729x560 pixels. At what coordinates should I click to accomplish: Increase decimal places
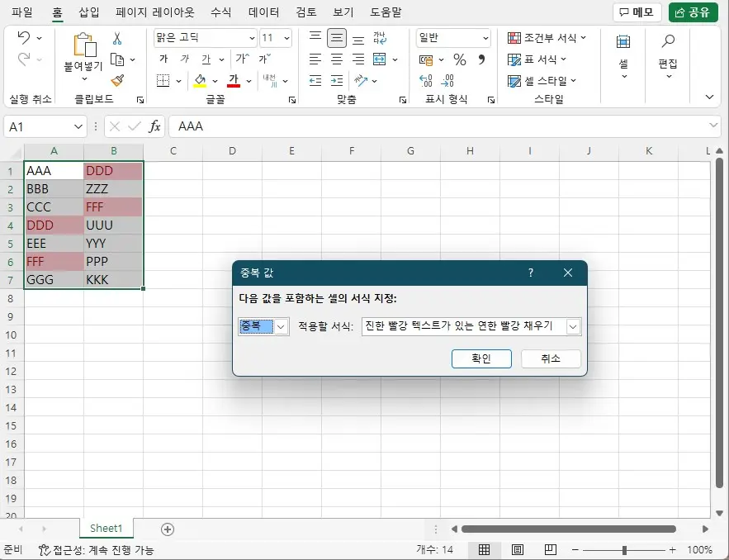425,80
